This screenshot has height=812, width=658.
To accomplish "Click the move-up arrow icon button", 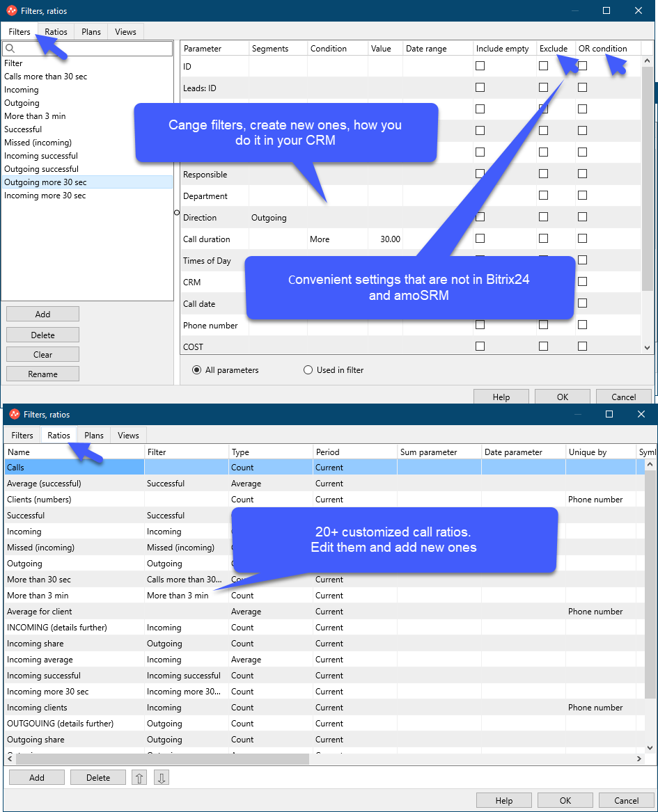I will (139, 777).
